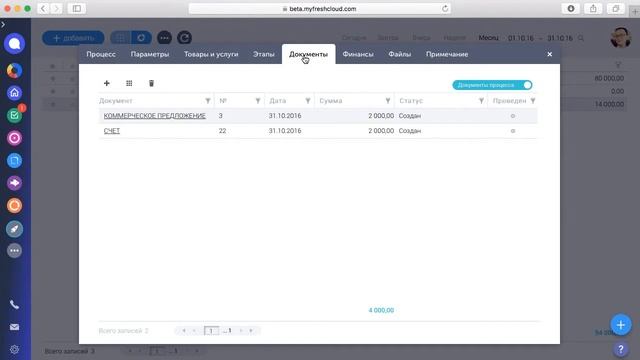Viewport: 640px width, 360px height.
Task: Open the chat bubble icon at sidebar top
Action: [14, 44]
